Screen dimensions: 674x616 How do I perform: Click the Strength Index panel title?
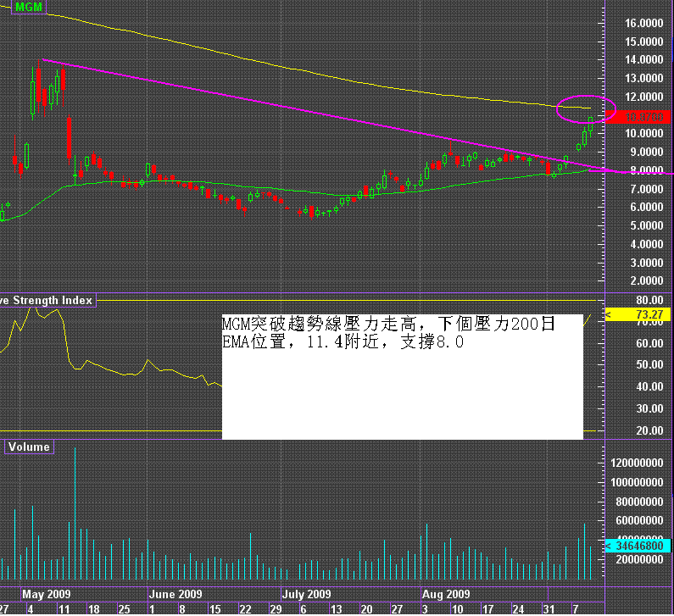click(47, 300)
